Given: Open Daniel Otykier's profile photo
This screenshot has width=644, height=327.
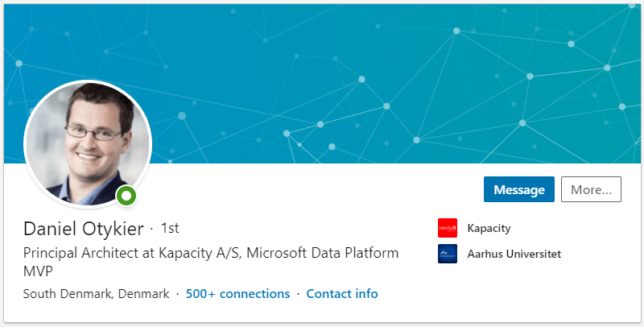Looking at the screenshot, I should point(88,143).
